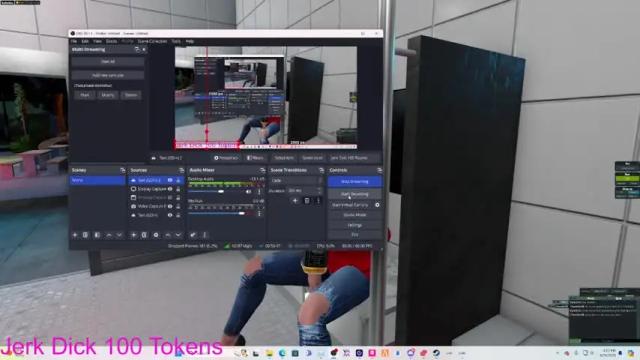The height and width of the screenshot is (360, 640).
Task: Hide the top Text (GDI+) 2 source
Action: click(x=170, y=180)
